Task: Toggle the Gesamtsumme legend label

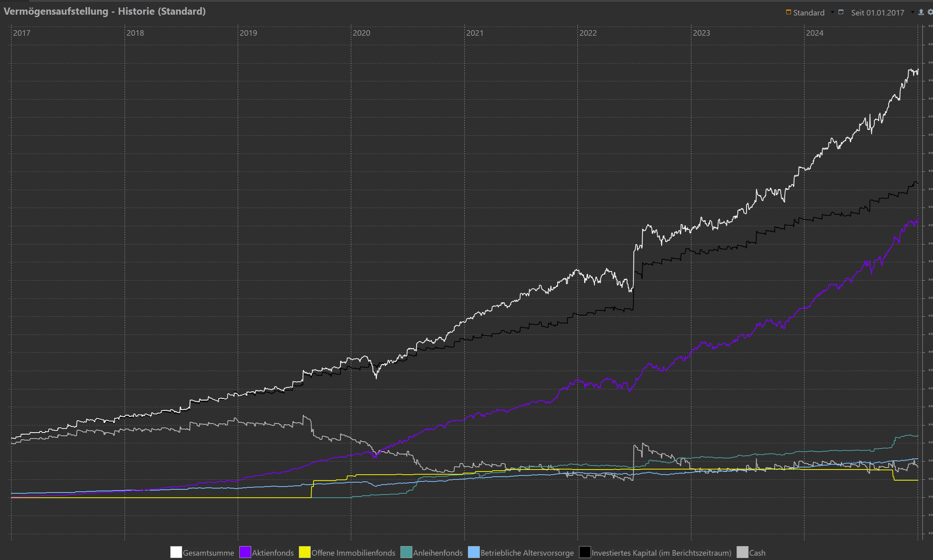Action: point(208,552)
